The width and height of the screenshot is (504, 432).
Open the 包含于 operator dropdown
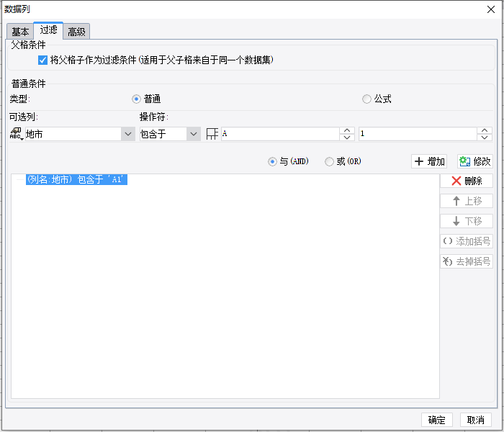[194, 134]
